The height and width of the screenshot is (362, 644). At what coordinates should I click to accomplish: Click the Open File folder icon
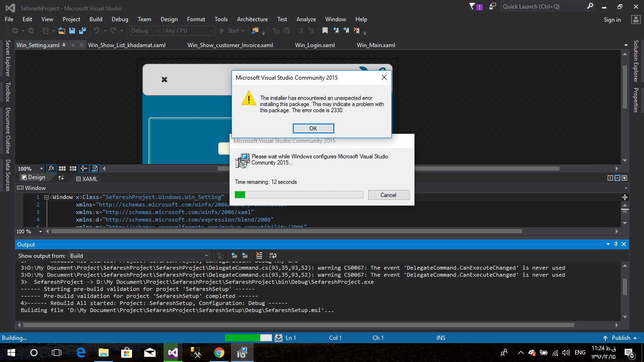[62, 31]
